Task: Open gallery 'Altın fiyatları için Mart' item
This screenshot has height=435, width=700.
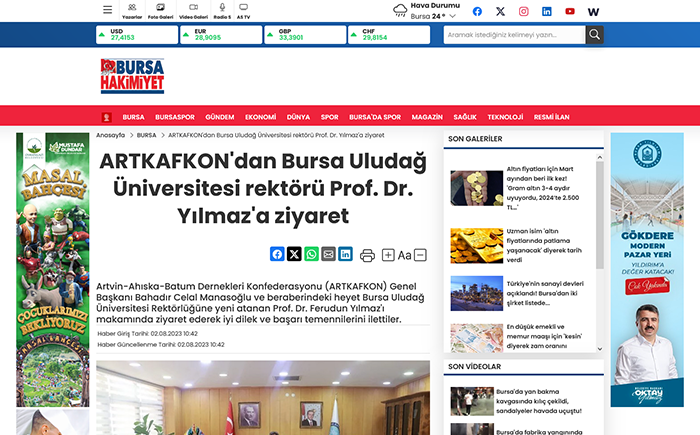Action: [x=543, y=188]
